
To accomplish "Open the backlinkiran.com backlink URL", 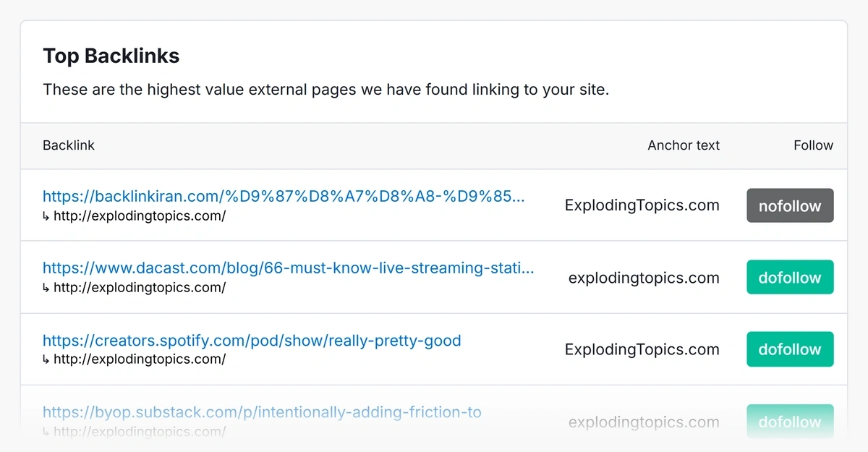I will (x=284, y=196).
